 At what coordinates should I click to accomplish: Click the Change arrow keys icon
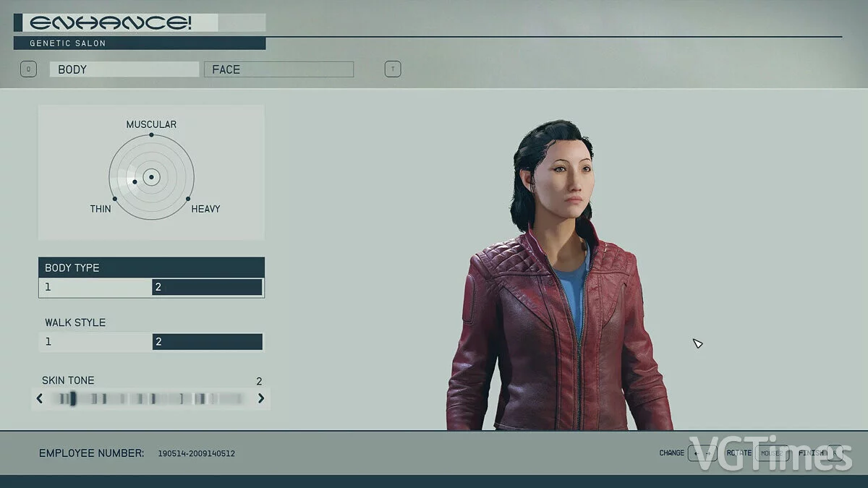click(x=702, y=453)
